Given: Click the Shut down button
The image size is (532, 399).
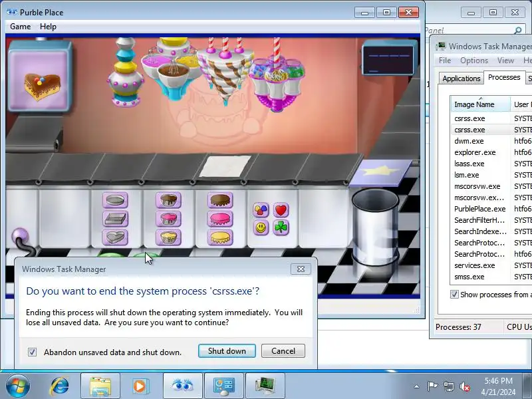Looking at the screenshot, I should coord(227,351).
